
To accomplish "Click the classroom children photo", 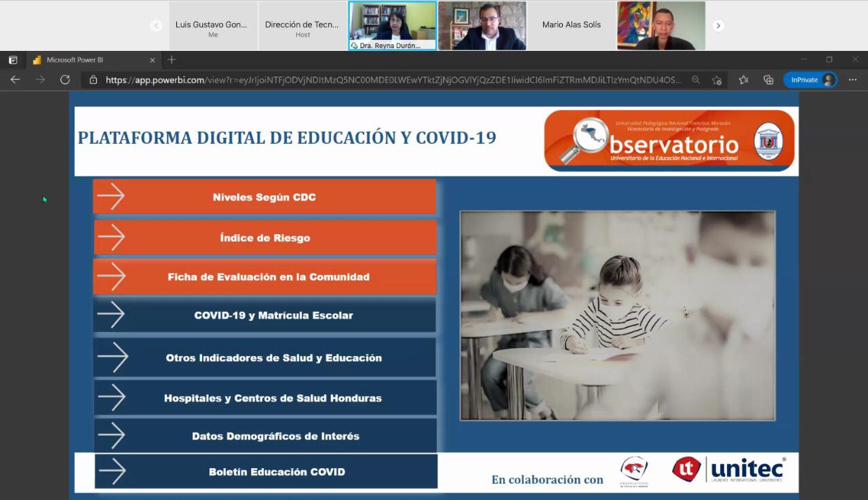I will [x=617, y=315].
